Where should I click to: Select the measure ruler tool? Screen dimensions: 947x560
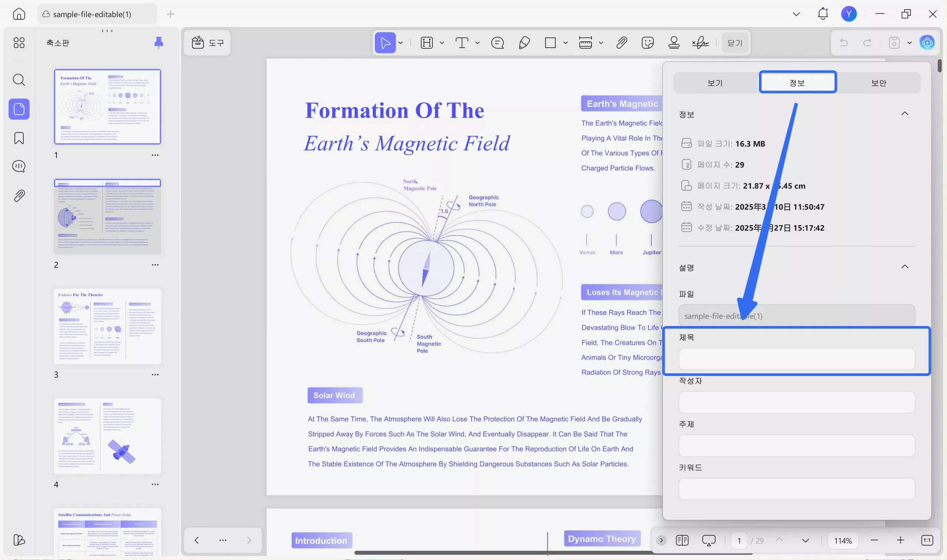pyautogui.click(x=585, y=43)
